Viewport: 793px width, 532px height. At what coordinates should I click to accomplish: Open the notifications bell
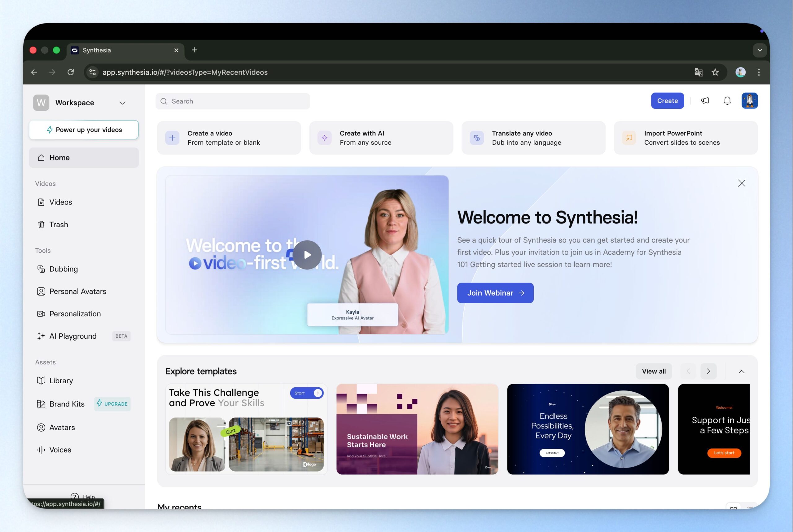[727, 101]
